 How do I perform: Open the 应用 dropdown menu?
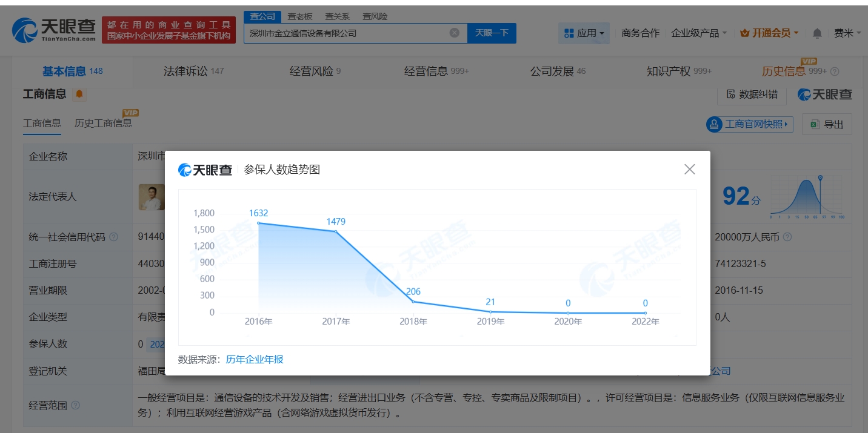tap(584, 33)
